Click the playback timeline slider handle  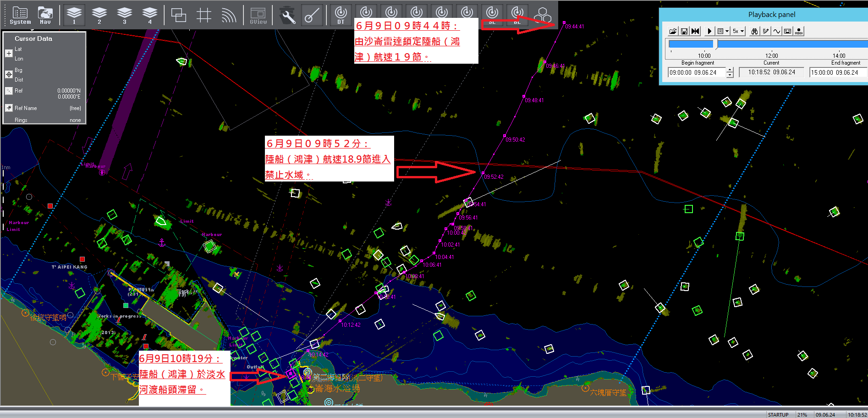pyautogui.click(x=715, y=44)
